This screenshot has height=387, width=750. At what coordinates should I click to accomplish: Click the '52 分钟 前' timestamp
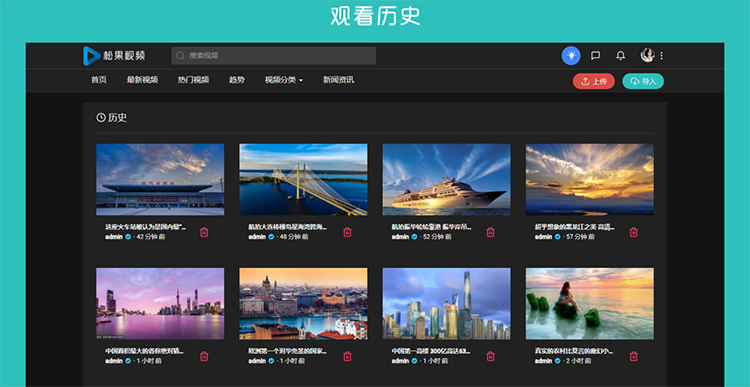point(437,237)
